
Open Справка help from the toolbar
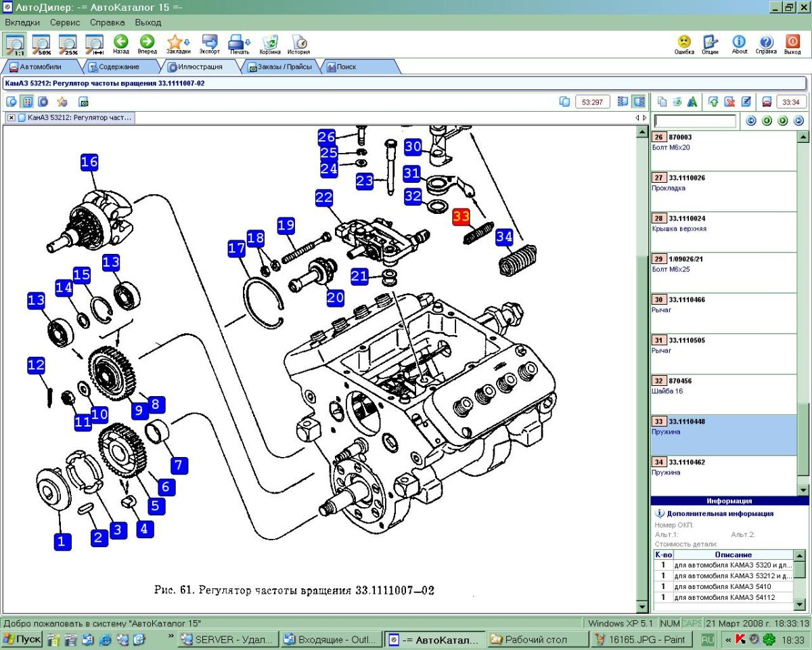click(766, 43)
